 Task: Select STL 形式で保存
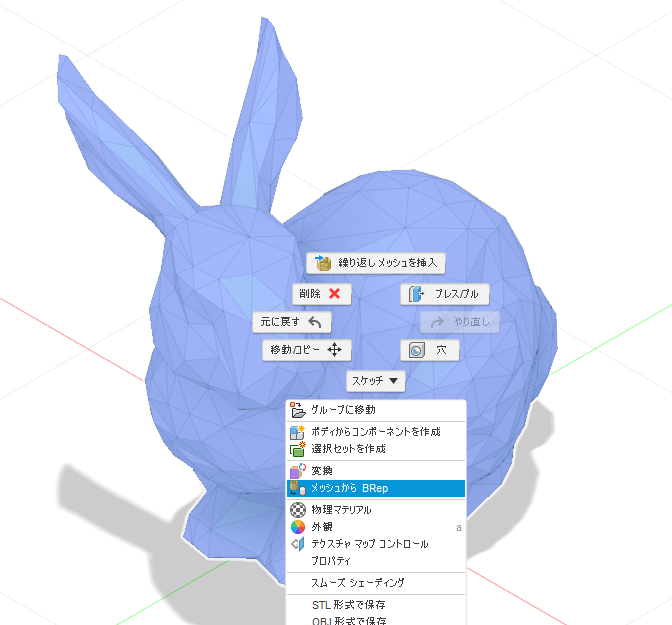pos(376,605)
